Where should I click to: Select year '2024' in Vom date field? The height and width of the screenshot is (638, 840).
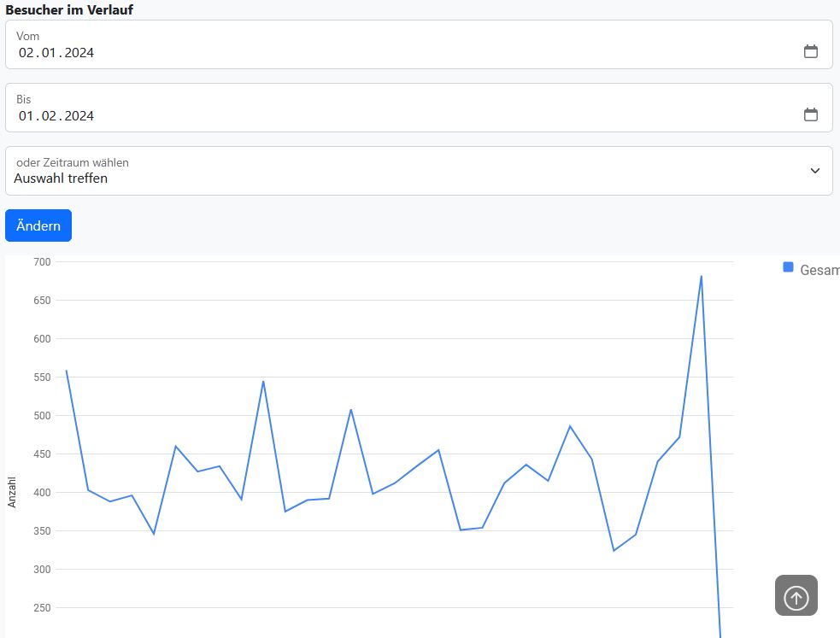tap(79, 53)
